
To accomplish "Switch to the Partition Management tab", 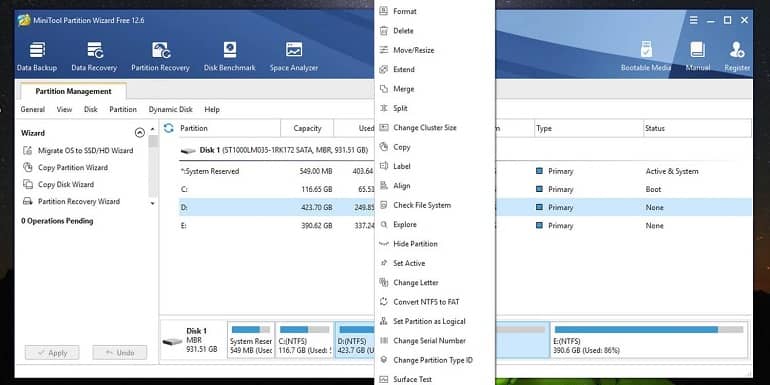I will (x=73, y=91).
